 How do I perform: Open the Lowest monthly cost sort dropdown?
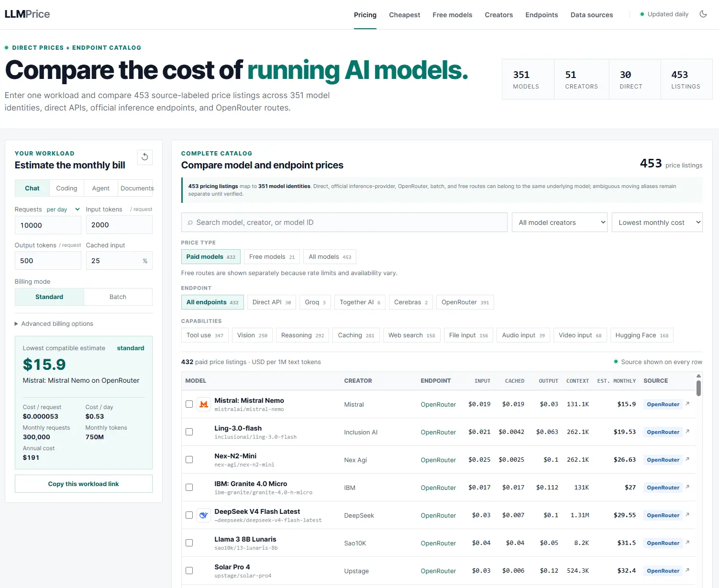pos(657,222)
